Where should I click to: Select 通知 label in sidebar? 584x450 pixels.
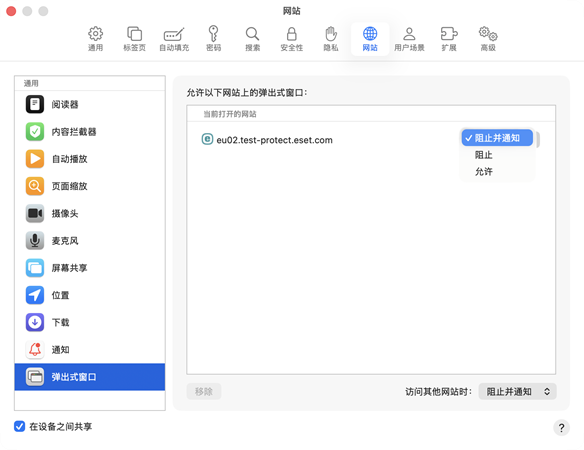click(x=60, y=349)
